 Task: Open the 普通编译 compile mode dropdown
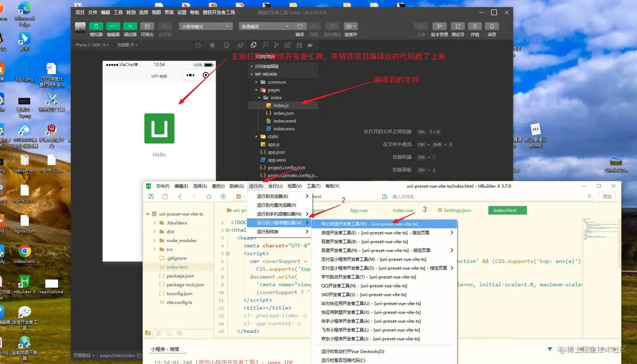pos(265,26)
